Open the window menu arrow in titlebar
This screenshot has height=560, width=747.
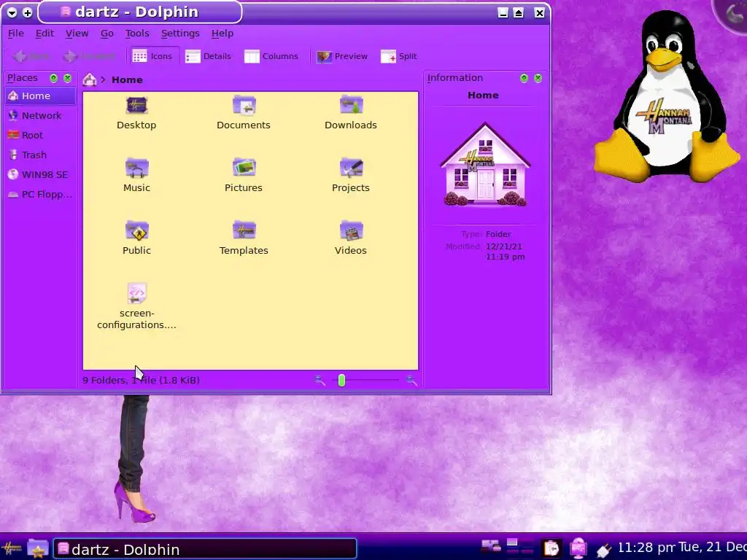12,13
